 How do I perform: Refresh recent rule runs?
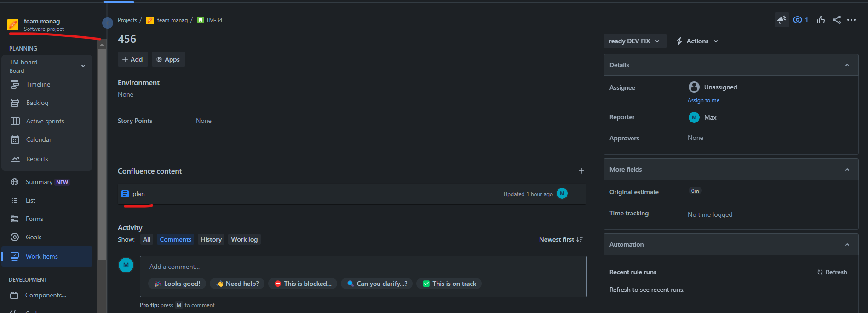(x=832, y=272)
